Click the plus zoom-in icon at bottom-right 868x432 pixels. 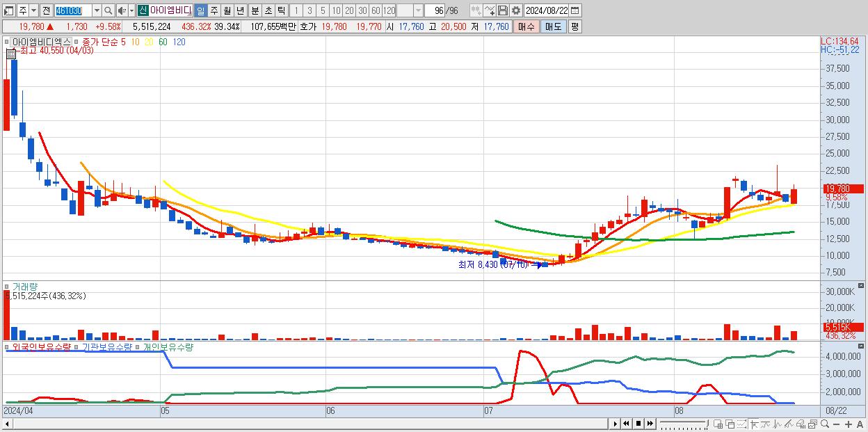[x=849, y=424]
